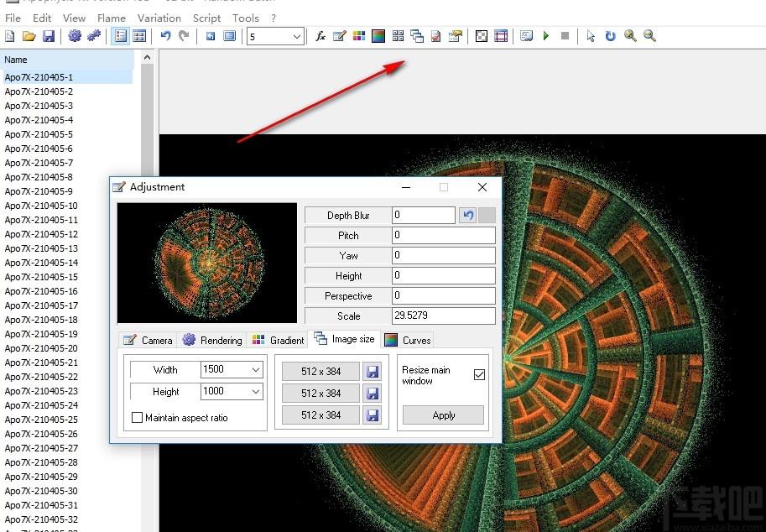Click the third 512 x 384 preset button
The height and width of the screenshot is (532, 766).
tap(321, 415)
